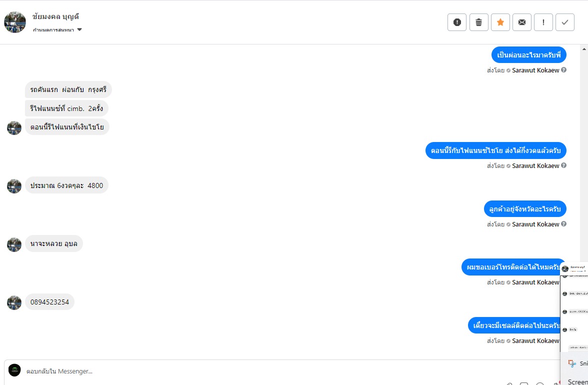Open the กำหนดการสนทนา dropdown
The height and width of the screenshot is (385, 588).
[x=57, y=30]
